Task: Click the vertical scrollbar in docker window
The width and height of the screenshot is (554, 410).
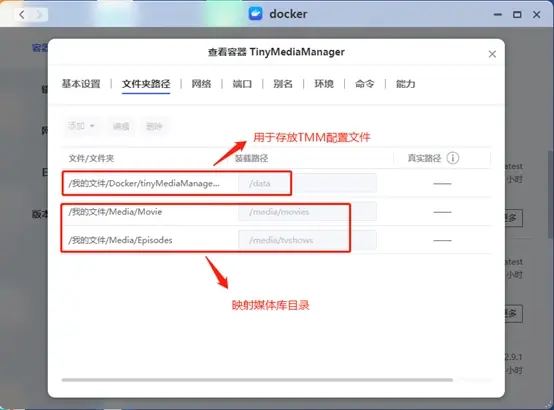Action: [550, 194]
